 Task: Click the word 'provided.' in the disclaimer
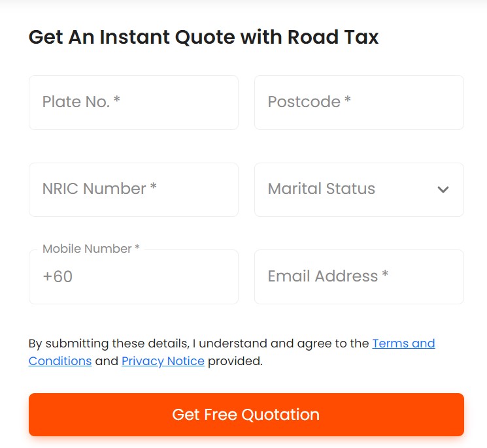coord(235,361)
